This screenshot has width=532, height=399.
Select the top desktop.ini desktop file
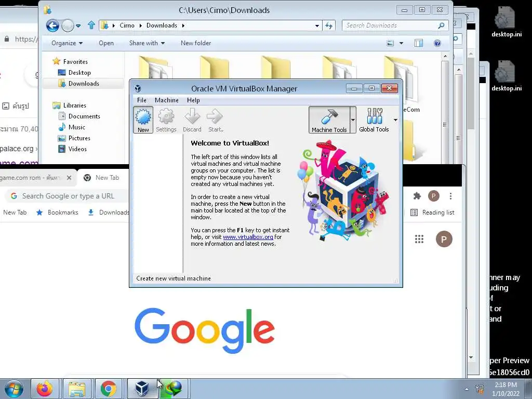tap(506, 22)
